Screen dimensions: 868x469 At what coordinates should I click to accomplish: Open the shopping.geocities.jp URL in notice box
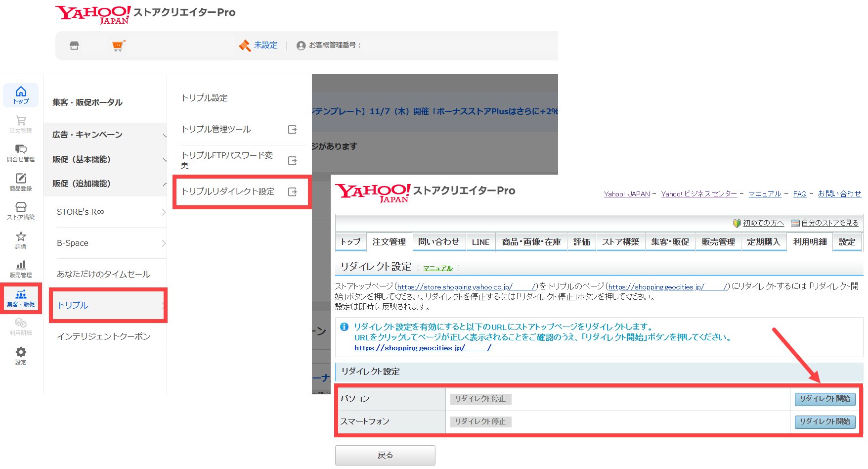pos(423,348)
